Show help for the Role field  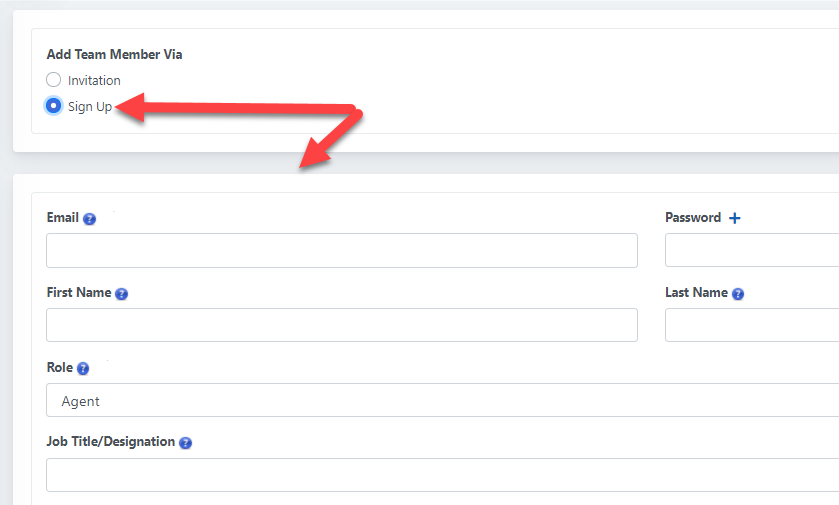pos(83,369)
